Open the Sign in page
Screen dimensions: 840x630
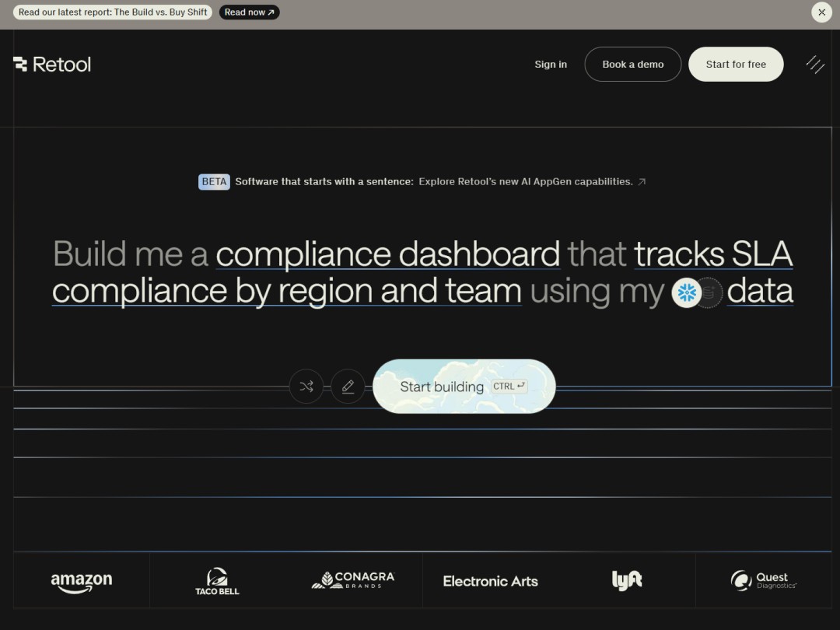tap(551, 64)
